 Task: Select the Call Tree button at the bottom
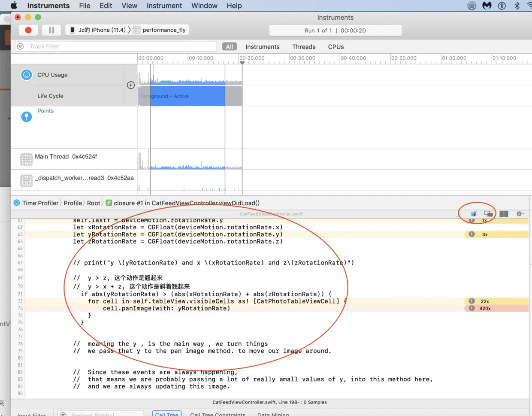[x=166, y=414]
